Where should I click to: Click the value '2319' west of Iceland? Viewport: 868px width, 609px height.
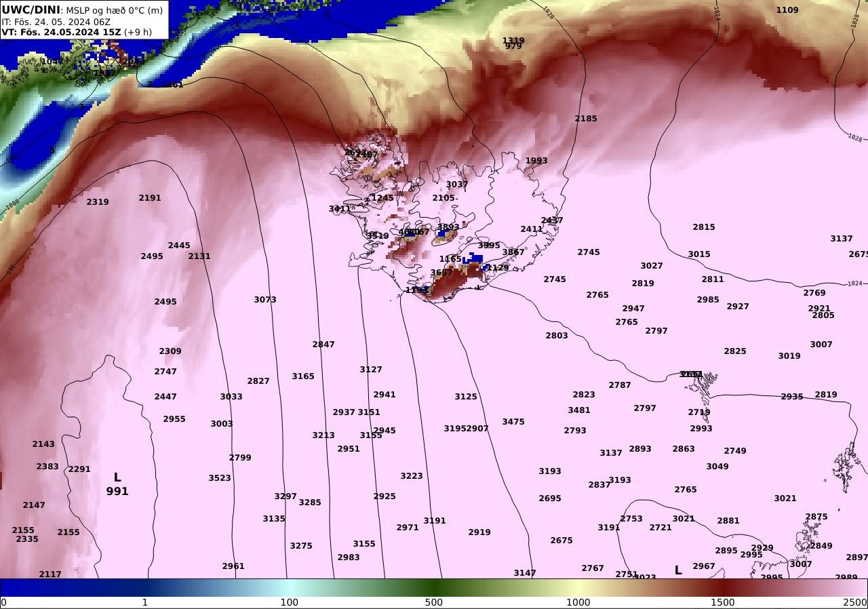tap(98, 202)
